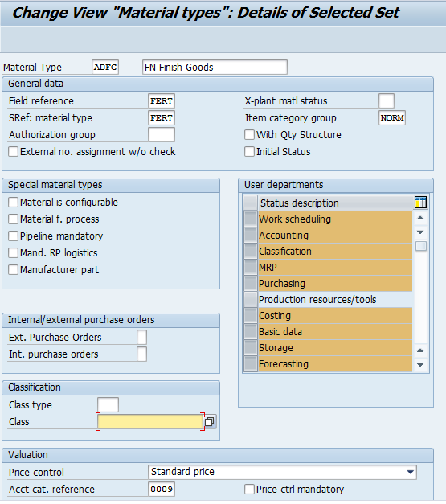Click the Costing status entry
The height and width of the screenshot is (504, 446).
(x=335, y=316)
